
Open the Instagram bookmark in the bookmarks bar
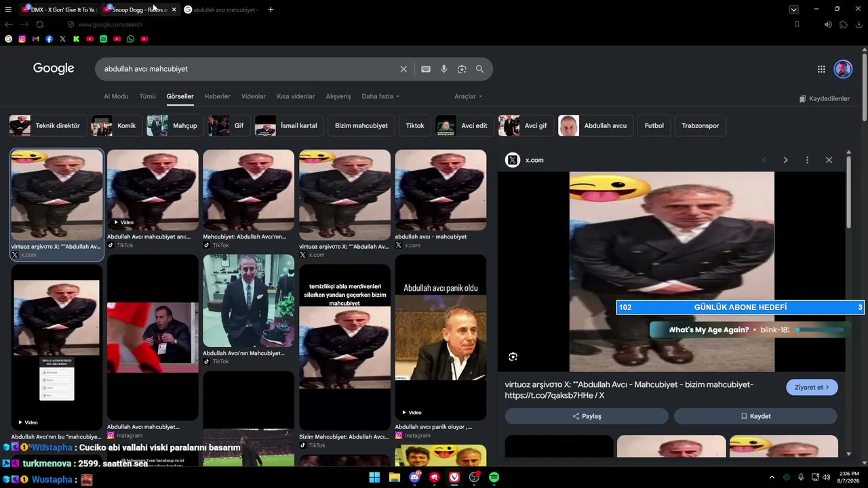pos(22,39)
